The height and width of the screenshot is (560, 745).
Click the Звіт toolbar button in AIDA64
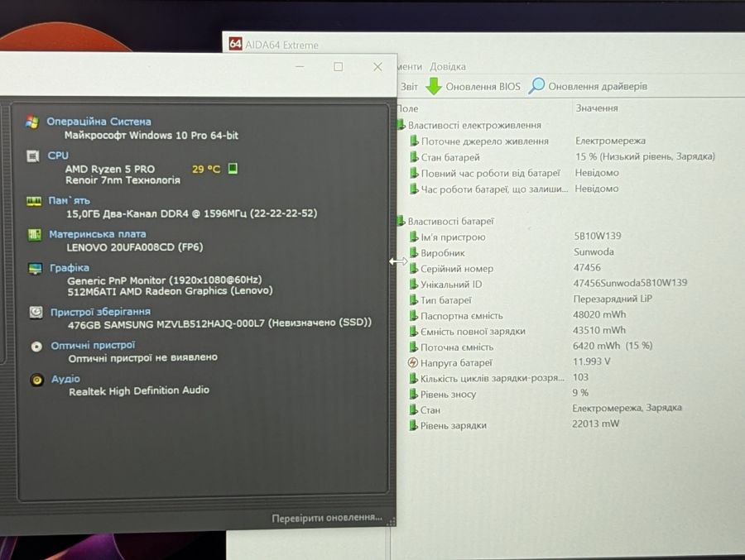(409, 87)
